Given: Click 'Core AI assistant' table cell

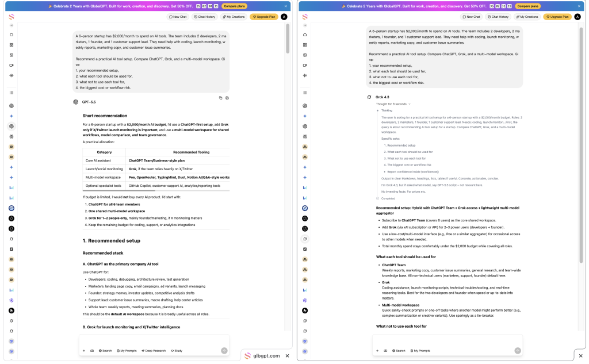Looking at the screenshot, I should point(104,160).
